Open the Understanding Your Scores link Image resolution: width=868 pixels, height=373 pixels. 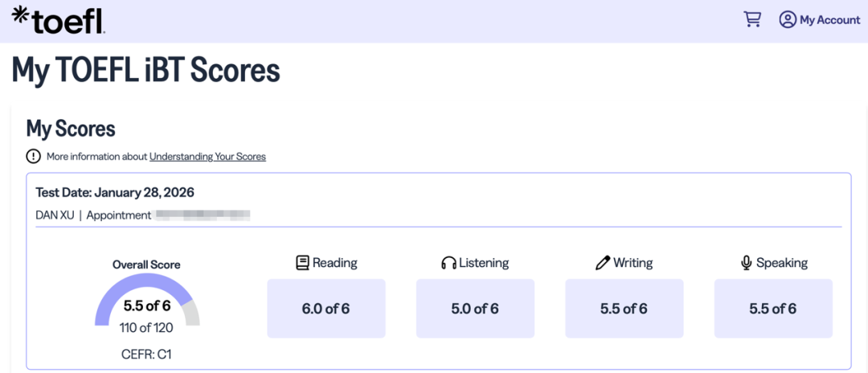pyautogui.click(x=207, y=156)
